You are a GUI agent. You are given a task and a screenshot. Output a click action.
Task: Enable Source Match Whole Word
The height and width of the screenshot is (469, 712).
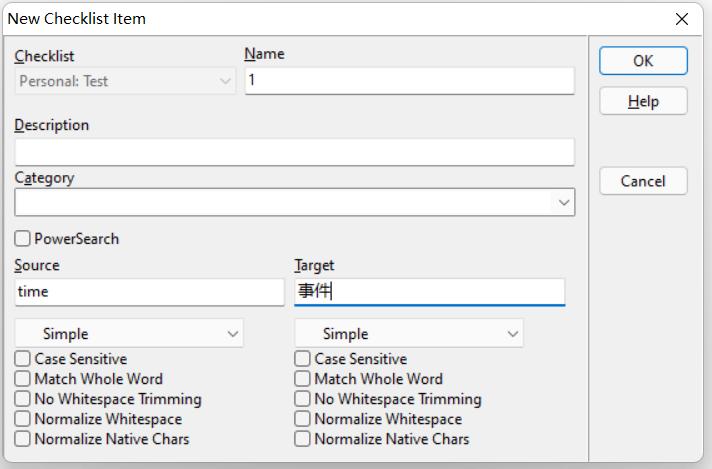coord(23,379)
